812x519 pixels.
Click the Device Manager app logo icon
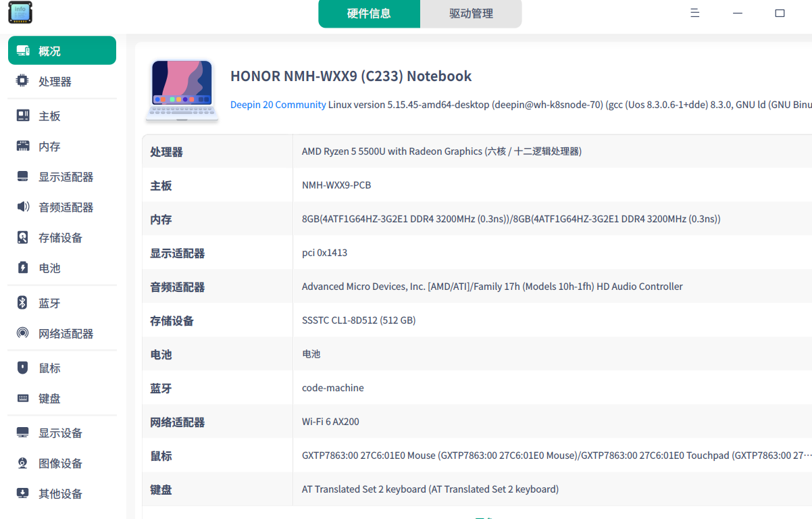click(20, 13)
